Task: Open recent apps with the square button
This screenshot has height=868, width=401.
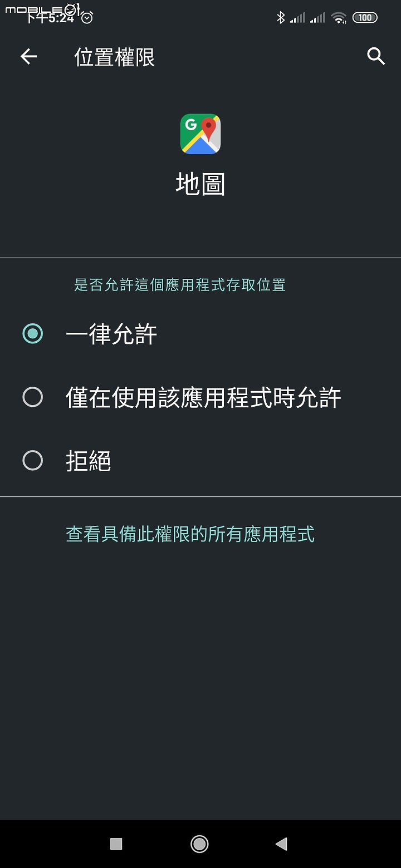Action: pos(116,844)
